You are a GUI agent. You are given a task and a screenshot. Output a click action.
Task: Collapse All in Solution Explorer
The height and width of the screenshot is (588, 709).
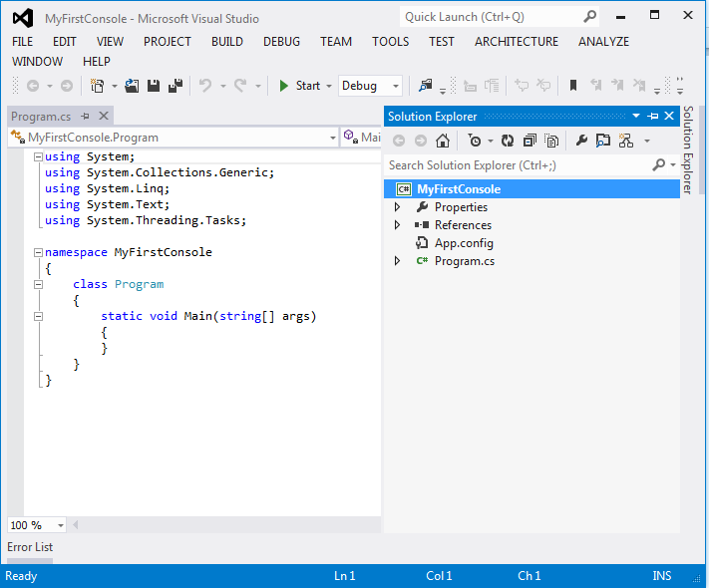pos(530,141)
